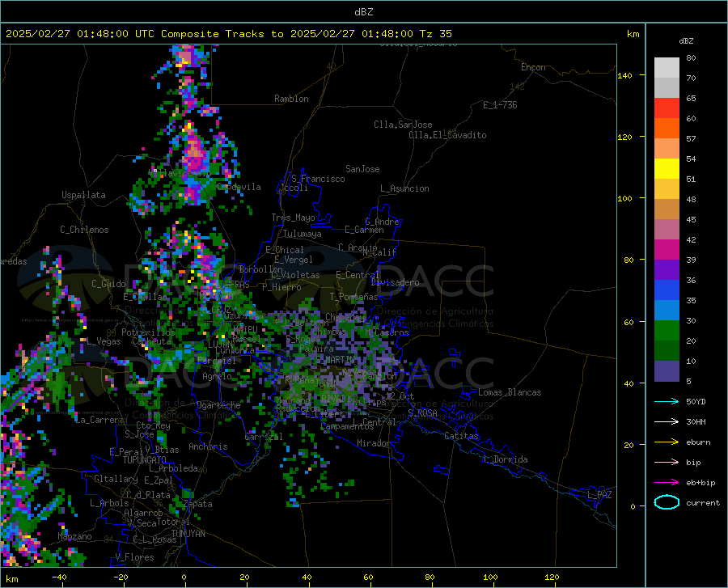Select the brown 45-48 dBZ color band
Screen dimensions: 728x588
pyautogui.click(x=667, y=209)
